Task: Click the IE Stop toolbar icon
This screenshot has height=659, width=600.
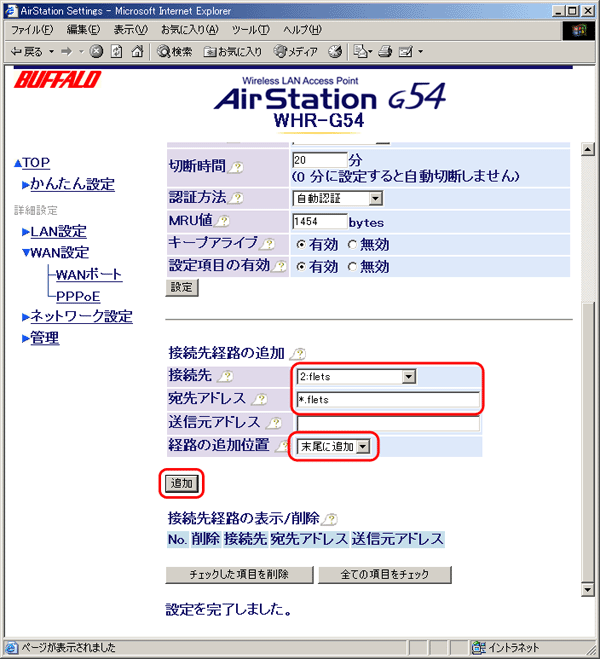Action: pos(96,51)
